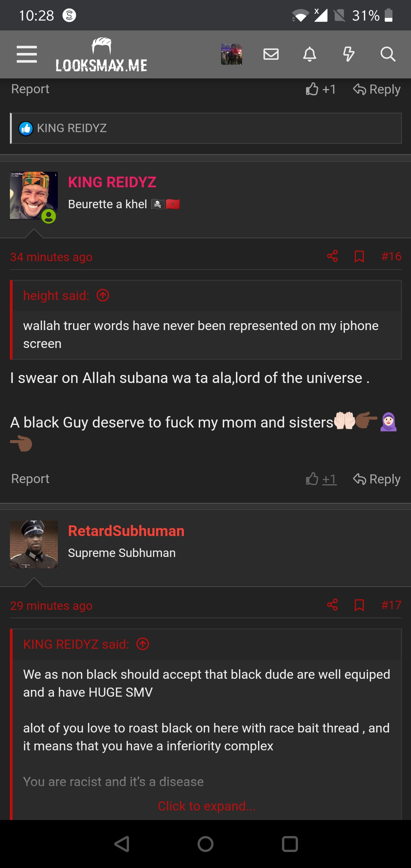Image resolution: width=411 pixels, height=868 pixels.
Task: Reply to KING REIDYZ's post
Action: (x=377, y=479)
